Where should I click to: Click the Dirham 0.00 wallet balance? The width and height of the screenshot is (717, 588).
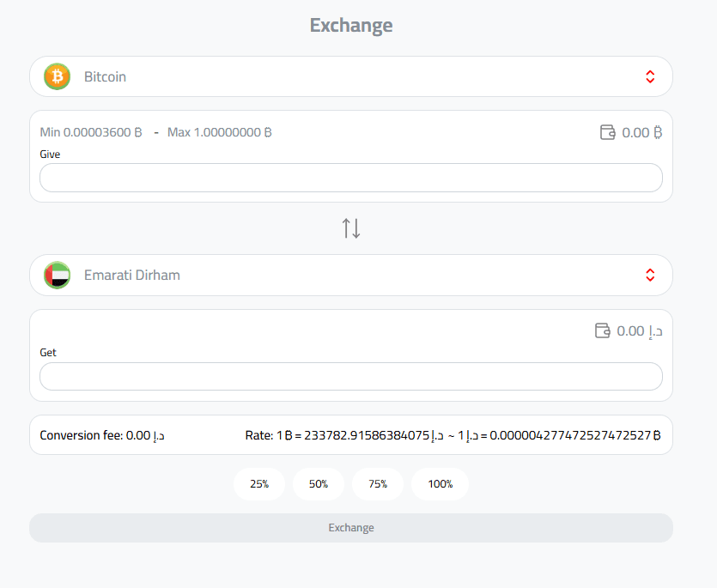point(639,330)
